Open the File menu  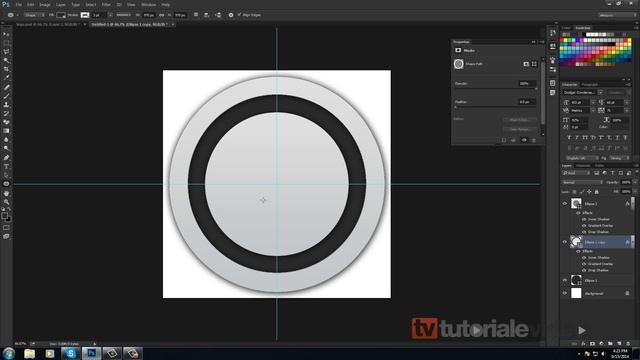[18, 4]
